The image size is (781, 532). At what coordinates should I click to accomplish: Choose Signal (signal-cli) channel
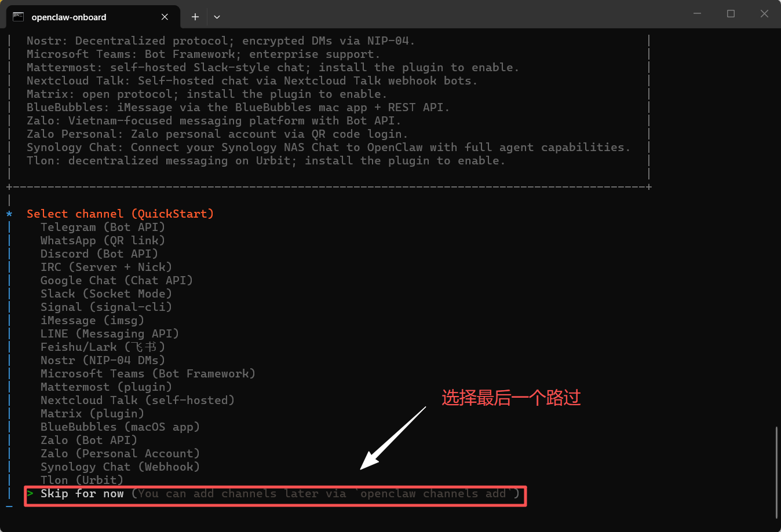pyautogui.click(x=106, y=307)
